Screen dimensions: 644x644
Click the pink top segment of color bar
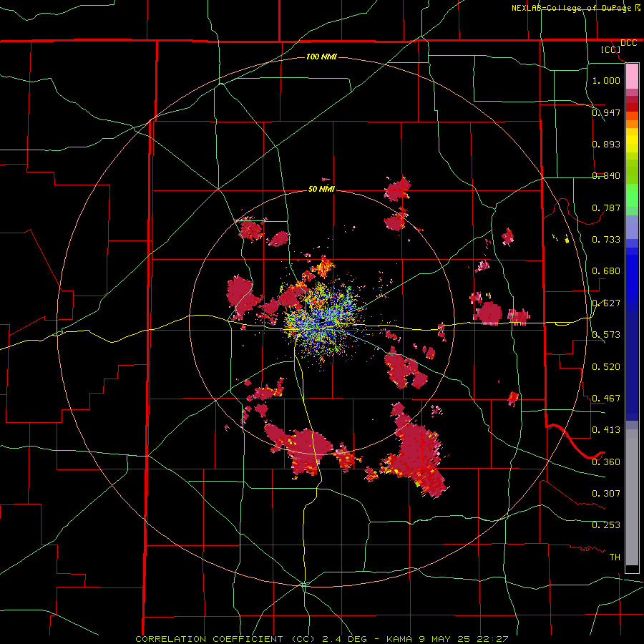(x=632, y=76)
